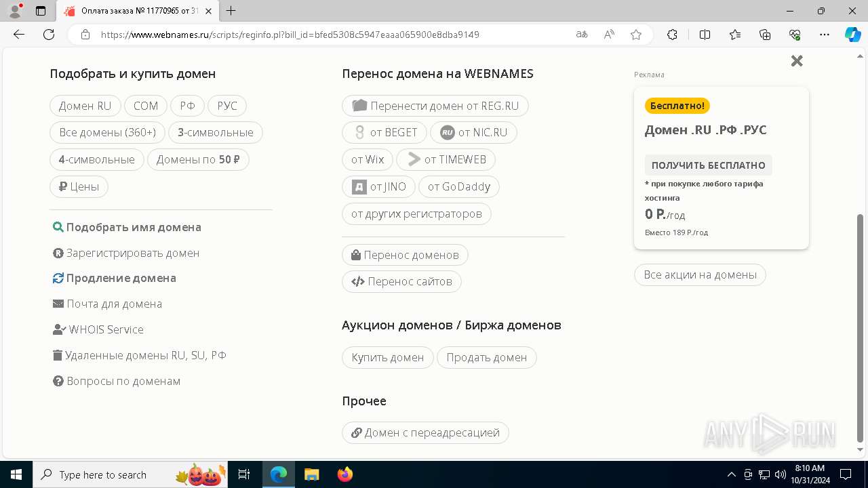Screen dimensions: 868x488
Task: Open the Copilot sidebar icon
Action: coord(852,35)
